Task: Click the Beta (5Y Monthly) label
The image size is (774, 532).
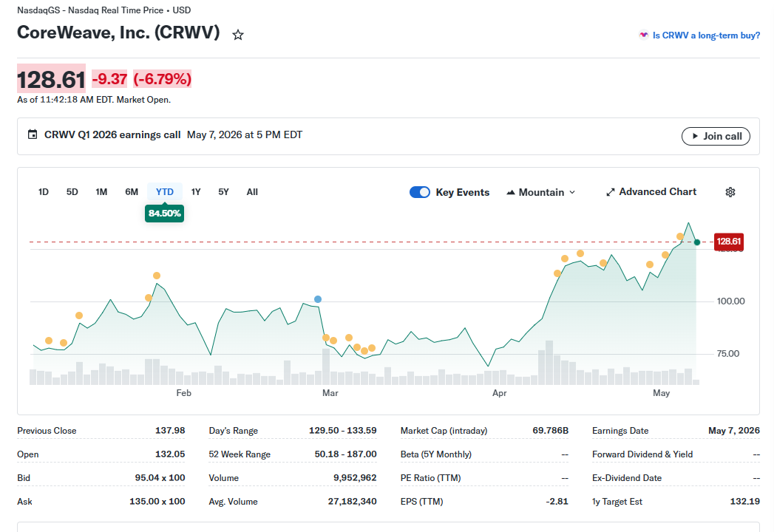Action: (436, 454)
